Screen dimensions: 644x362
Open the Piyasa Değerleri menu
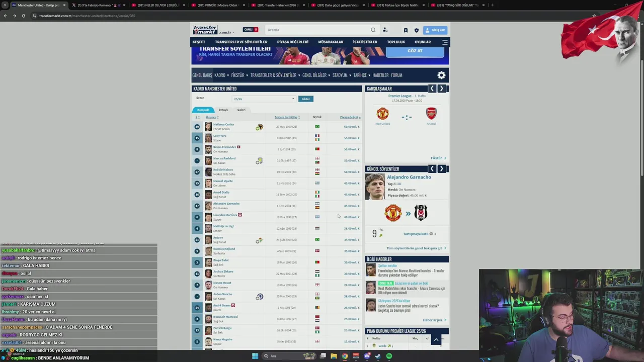tap(292, 42)
